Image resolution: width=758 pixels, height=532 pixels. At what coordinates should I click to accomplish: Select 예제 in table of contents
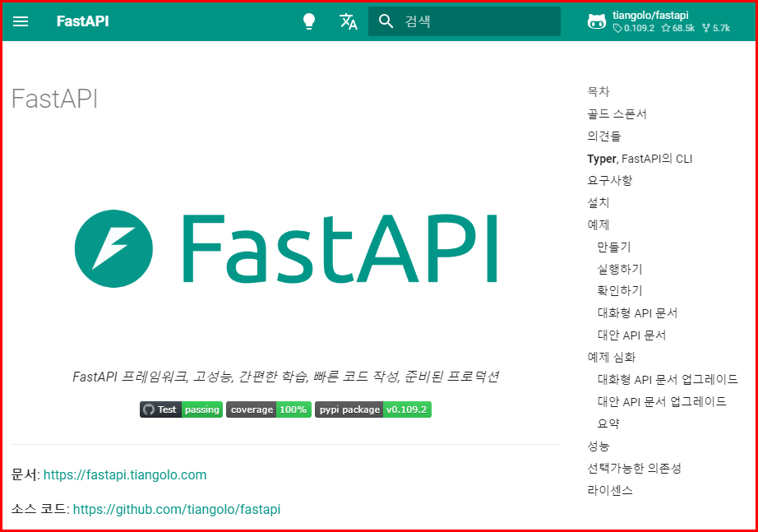point(598,225)
